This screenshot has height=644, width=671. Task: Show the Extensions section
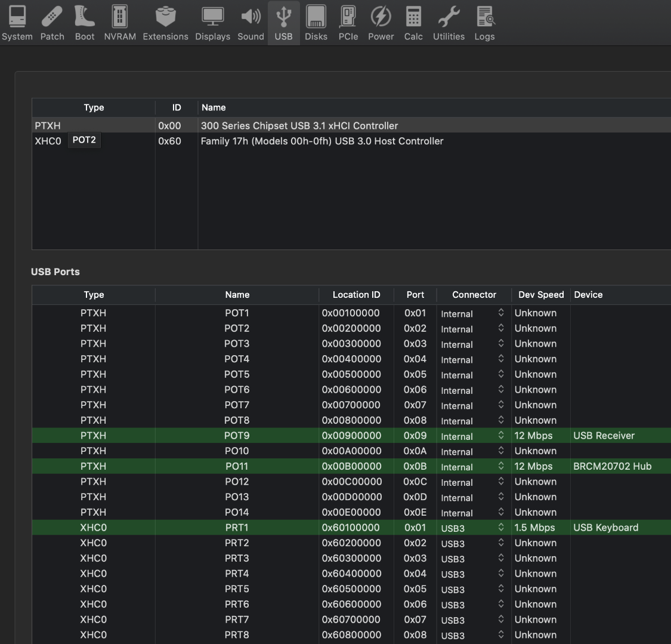coord(165,23)
